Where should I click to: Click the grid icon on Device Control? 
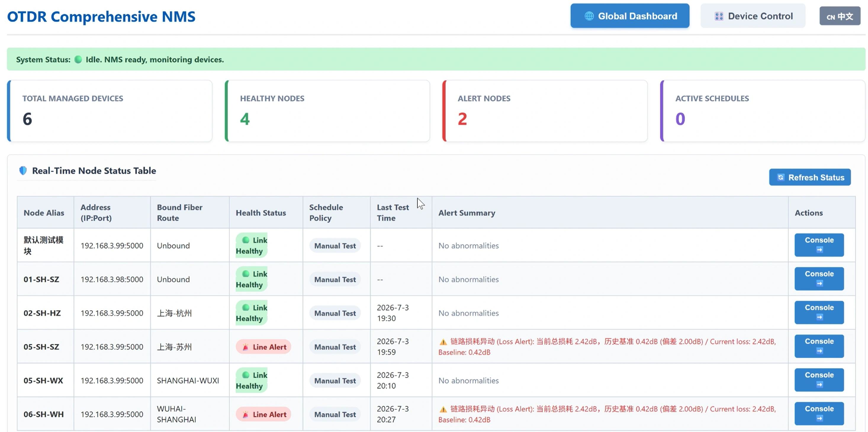[719, 16]
